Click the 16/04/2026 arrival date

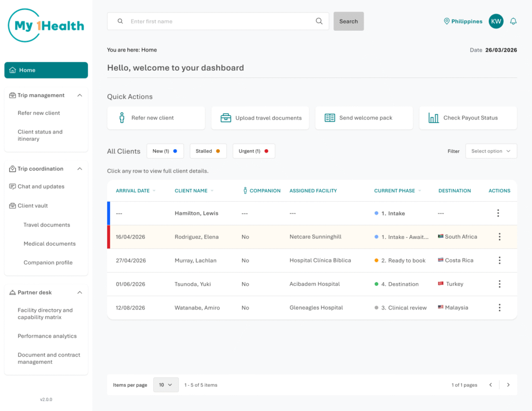point(130,237)
